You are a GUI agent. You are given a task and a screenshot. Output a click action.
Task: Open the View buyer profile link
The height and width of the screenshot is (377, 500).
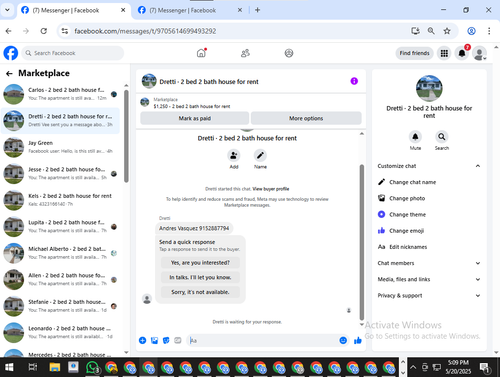click(271, 189)
